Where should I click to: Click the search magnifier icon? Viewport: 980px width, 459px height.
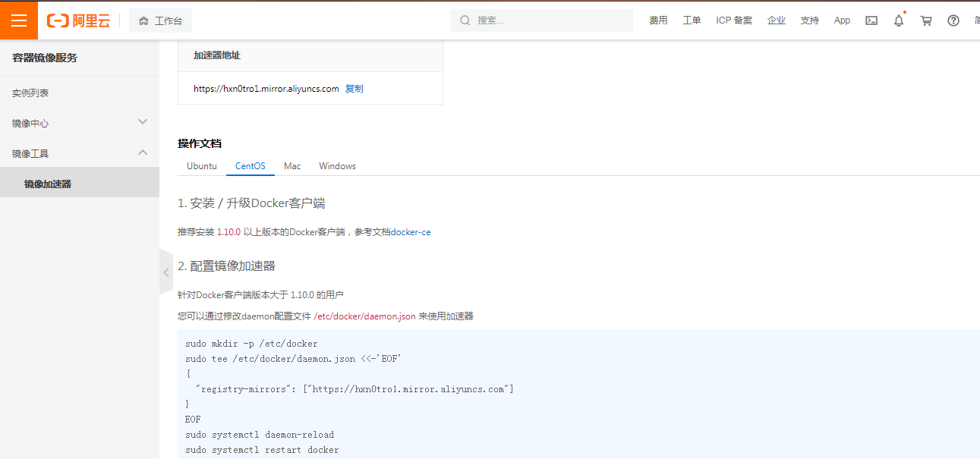tap(465, 20)
